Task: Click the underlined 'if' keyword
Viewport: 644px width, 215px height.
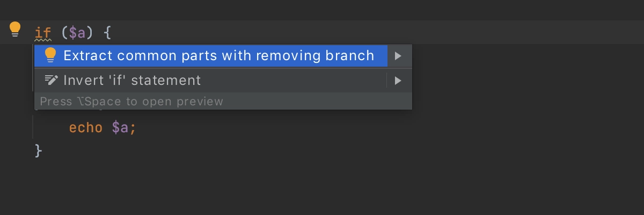Action: 43,33
